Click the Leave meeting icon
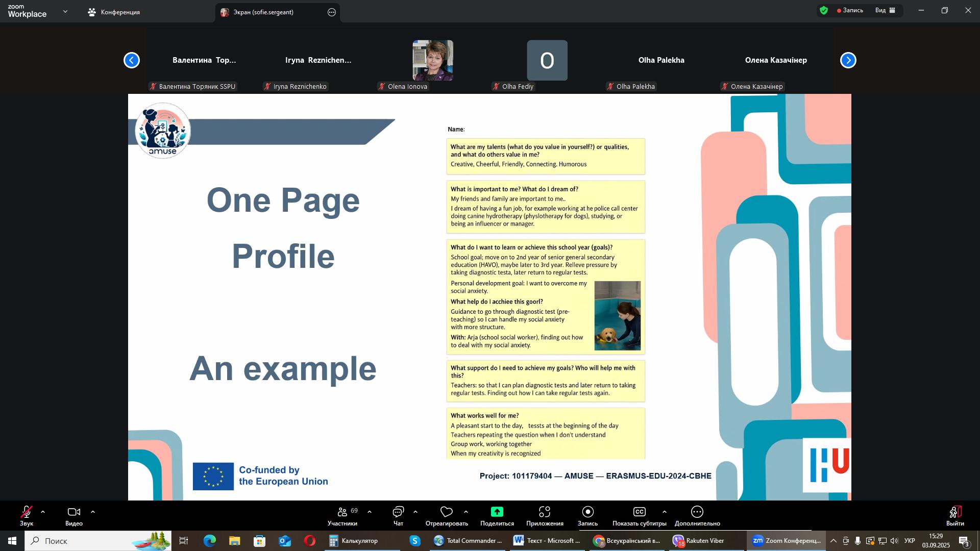The image size is (980, 551). tap(955, 512)
